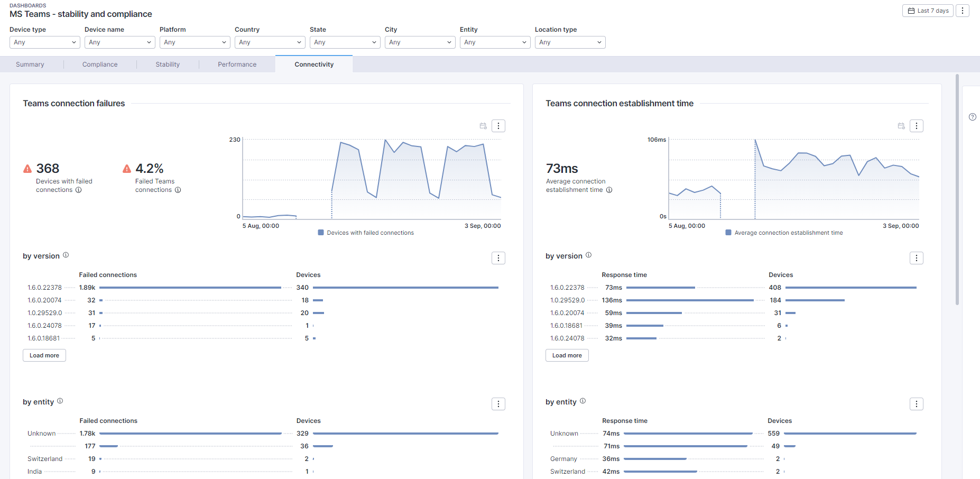980x479 pixels.
Task: Click the timeframe icon above the establishment time chart
Action: pyautogui.click(x=901, y=126)
